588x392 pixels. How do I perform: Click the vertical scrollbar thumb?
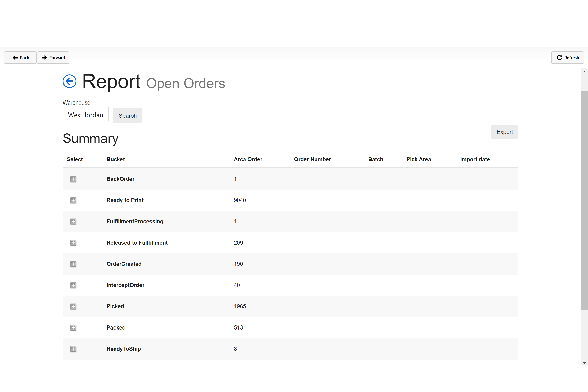click(x=584, y=200)
